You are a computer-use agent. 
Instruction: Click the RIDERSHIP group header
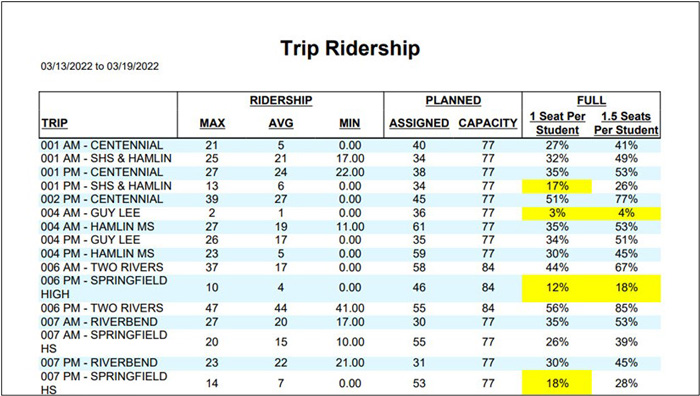281,100
